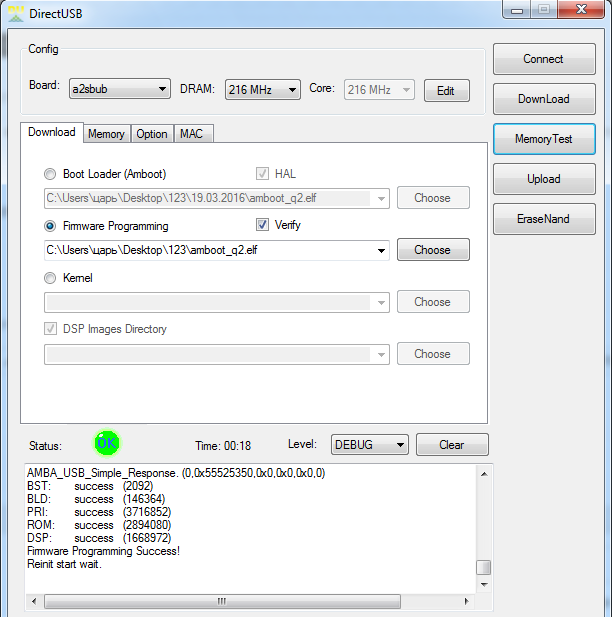This screenshot has height=617, width=612.
Task: Click the DownLoad button
Action: pyautogui.click(x=543, y=99)
